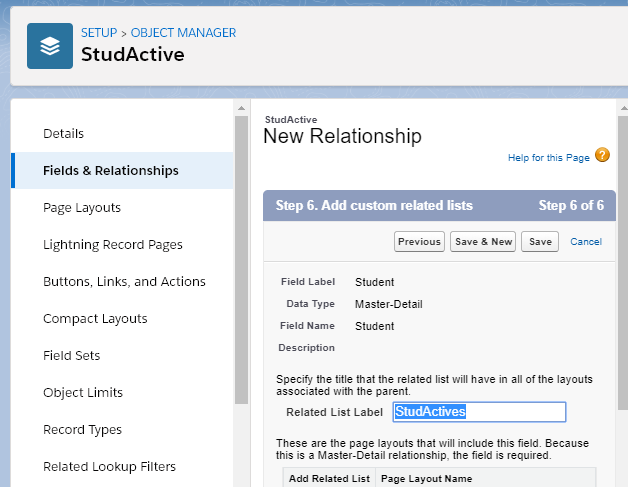Image resolution: width=628 pixels, height=489 pixels.
Task: Click the Step 6 of 6 indicator
Action: (x=571, y=205)
